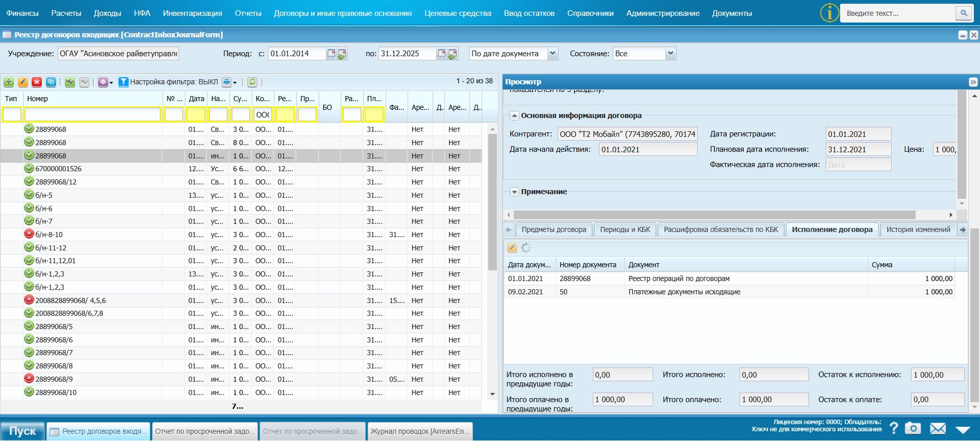Click the red delete record icon
Image resolution: width=980 pixels, height=441 pixels.
click(37, 82)
